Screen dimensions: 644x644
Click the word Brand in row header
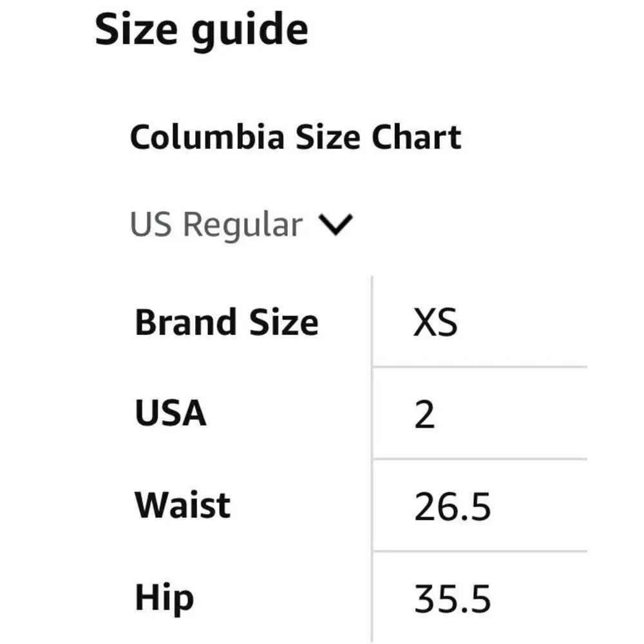click(x=185, y=323)
